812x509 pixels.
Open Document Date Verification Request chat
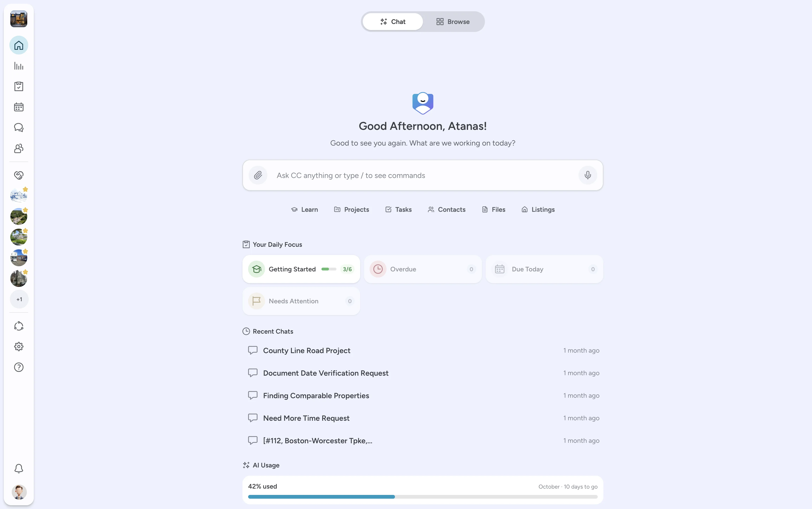(423, 373)
